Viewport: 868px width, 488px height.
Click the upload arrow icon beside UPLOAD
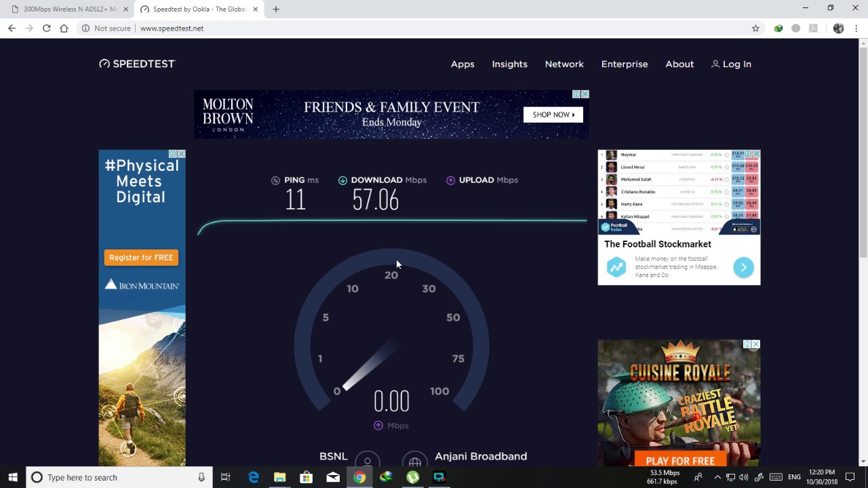pyautogui.click(x=450, y=180)
